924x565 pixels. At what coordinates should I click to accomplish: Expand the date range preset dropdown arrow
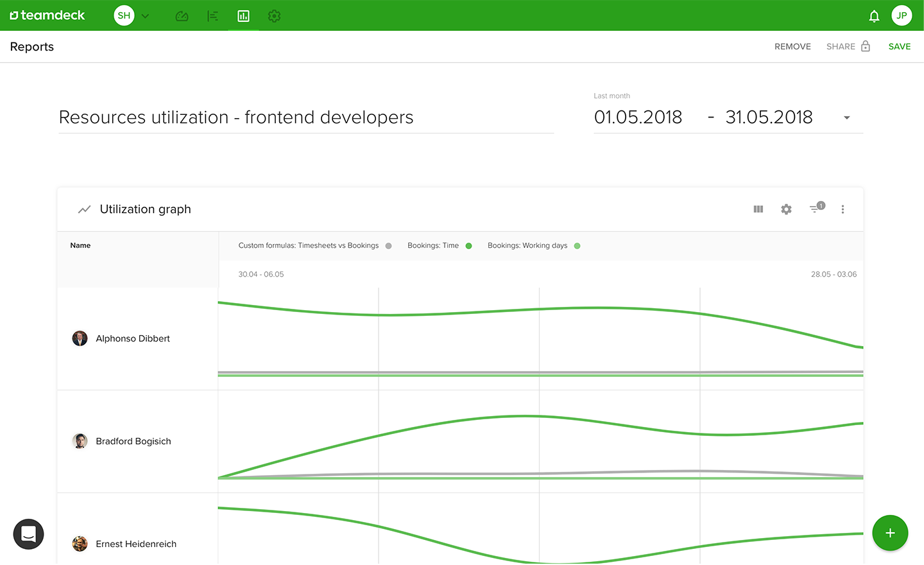point(847,117)
